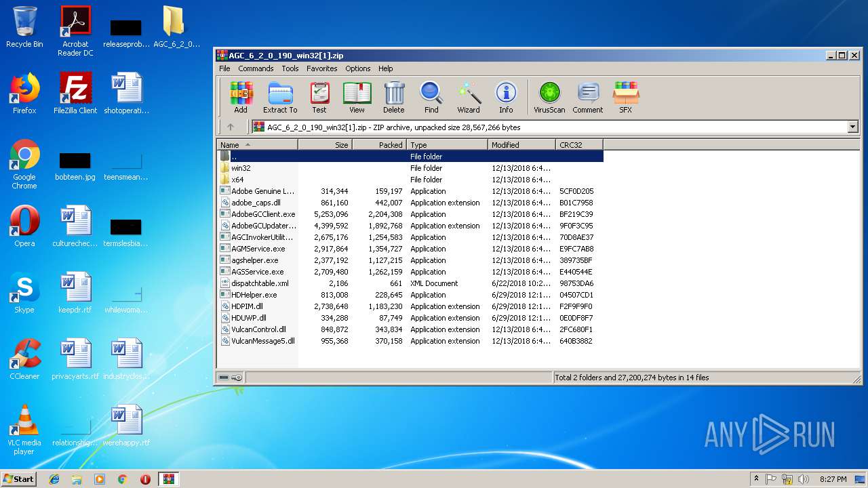Sort file list by Size column

pyautogui.click(x=325, y=145)
